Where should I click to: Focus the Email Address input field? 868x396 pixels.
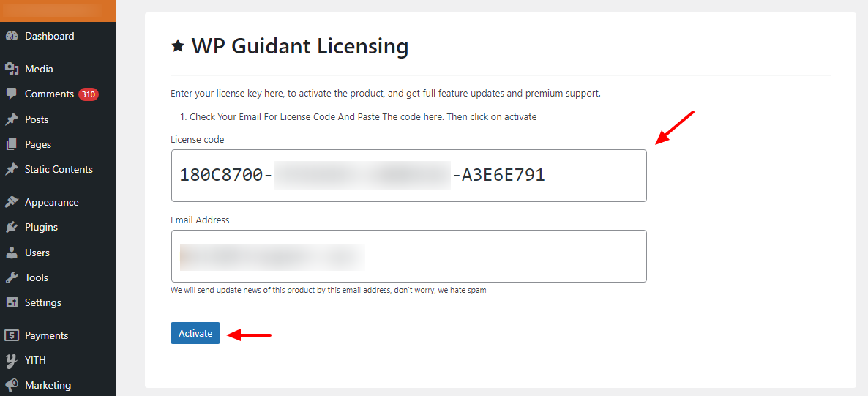pyautogui.click(x=408, y=256)
